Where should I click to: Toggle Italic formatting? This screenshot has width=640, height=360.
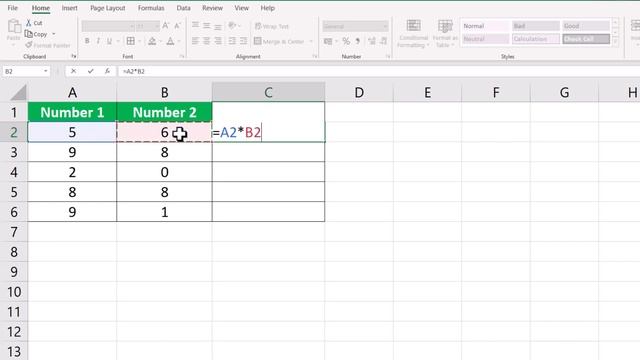click(x=98, y=41)
